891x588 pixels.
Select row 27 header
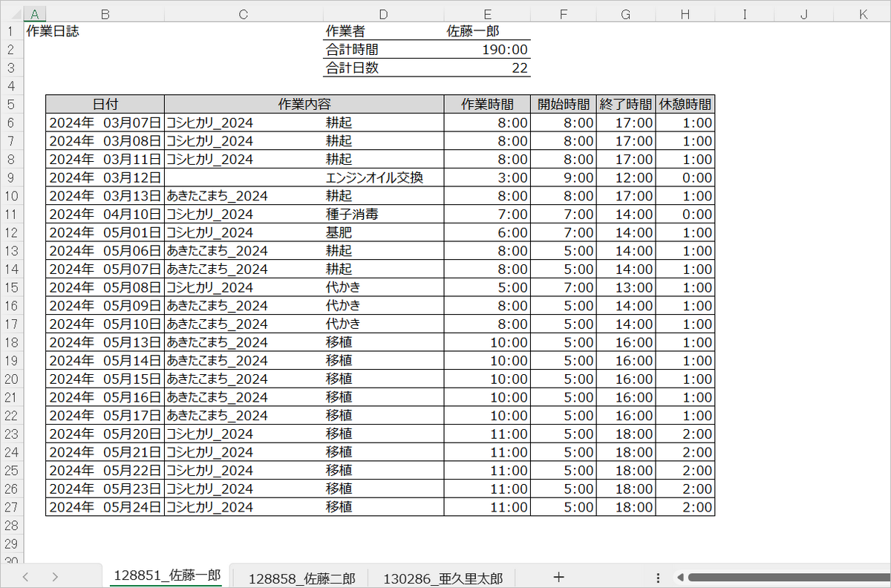[11, 507]
